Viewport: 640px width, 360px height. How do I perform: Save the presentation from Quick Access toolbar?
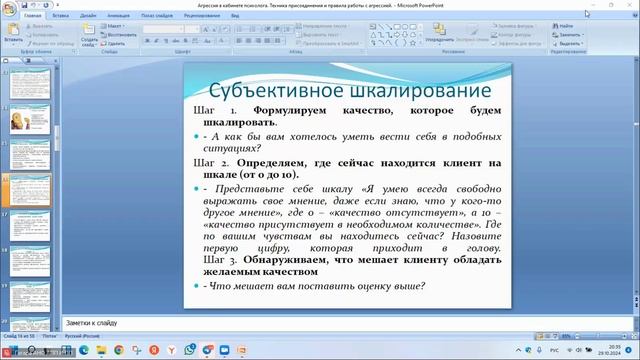[24, 5]
